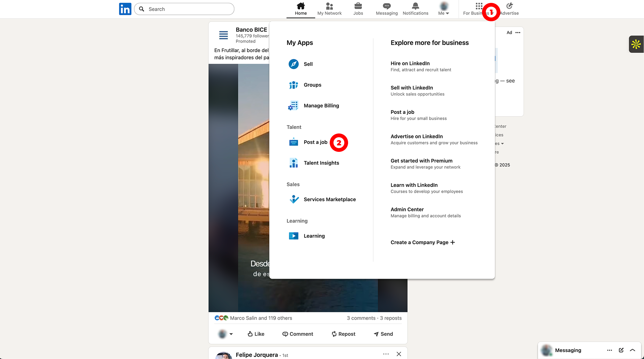Open the Groups app icon
This screenshot has width=644, height=359.
293,85
